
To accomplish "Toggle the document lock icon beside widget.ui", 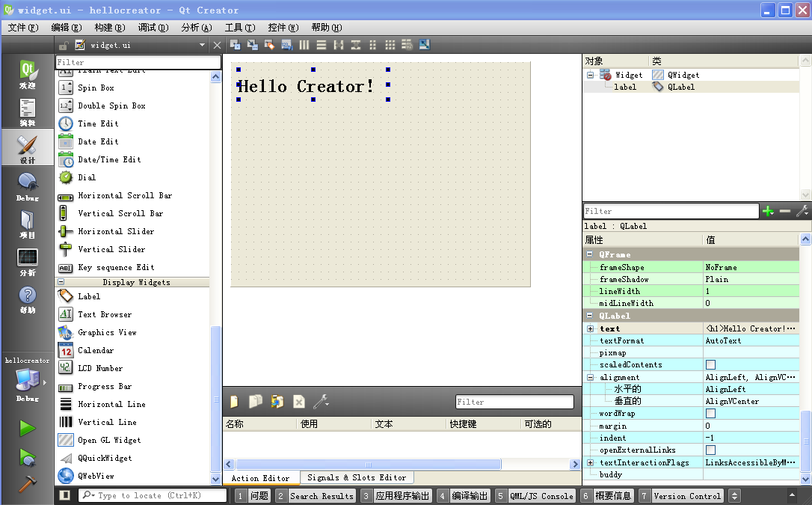I will click(x=64, y=46).
